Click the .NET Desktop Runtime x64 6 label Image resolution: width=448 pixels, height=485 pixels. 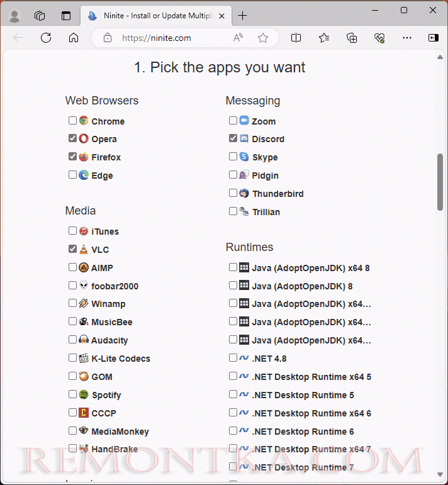[311, 413]
